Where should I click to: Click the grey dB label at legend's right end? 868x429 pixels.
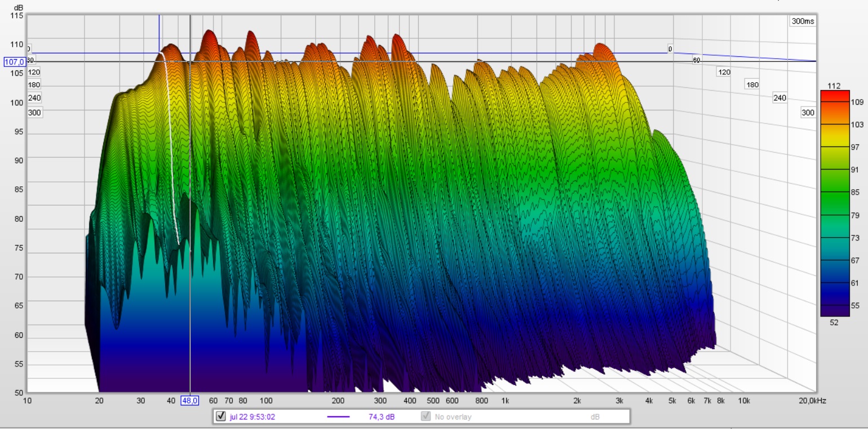coord(595,417)
